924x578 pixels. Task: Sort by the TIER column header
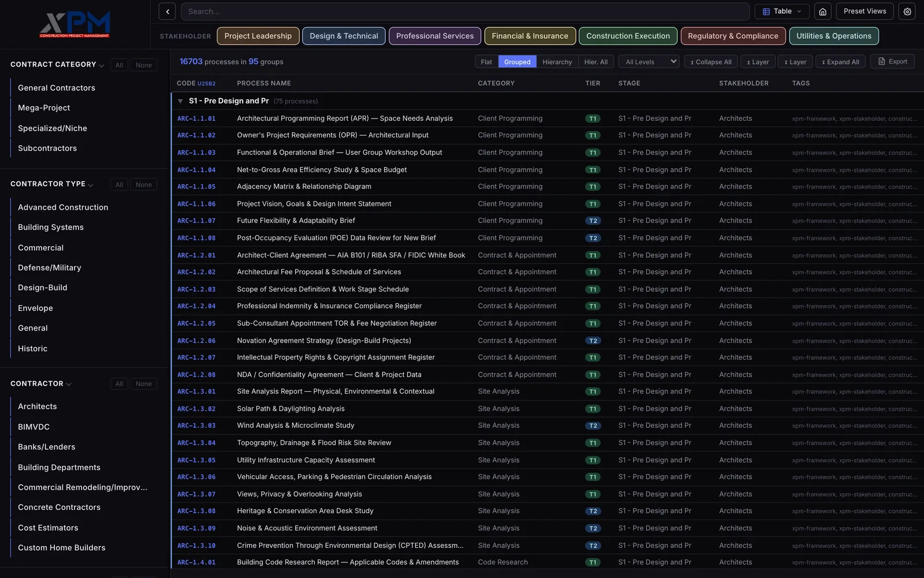pos(593,83)
